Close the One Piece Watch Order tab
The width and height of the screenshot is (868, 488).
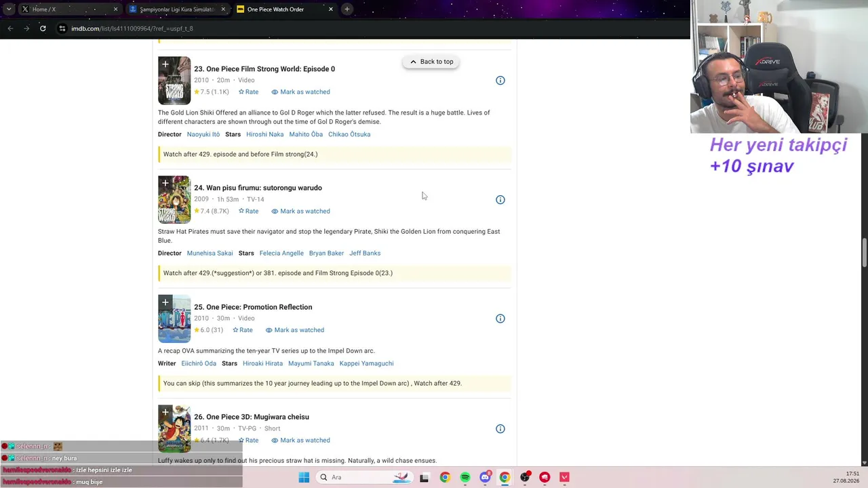pos(331,9)
